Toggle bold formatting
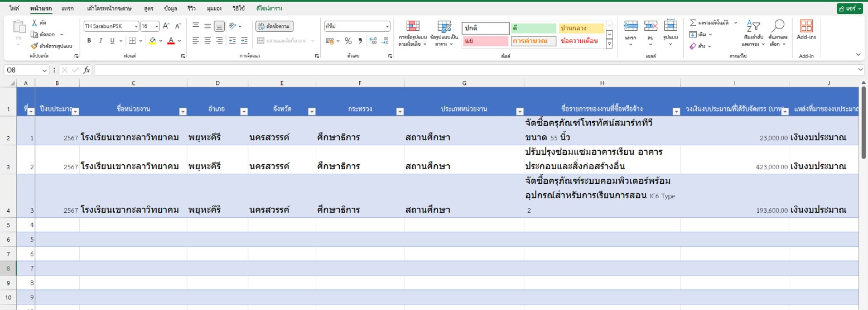The image size is (868, 310). 89,41
